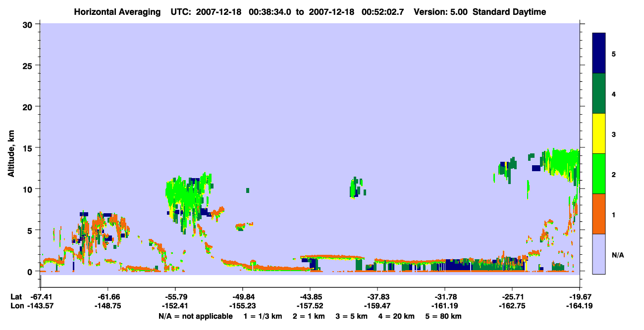The width and height of the screenshot is (644, 330).
Task: Click the longitude value -161.19
Action: click(445, 306)
